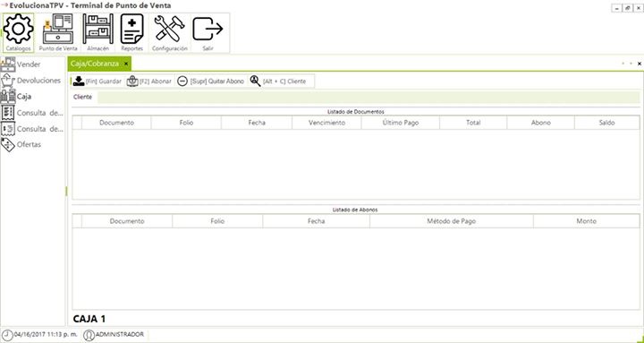Viewport: 644px width, 343px height.
Task: Switch to the Caja/Cobranza tab
Action: click(95, 64)
